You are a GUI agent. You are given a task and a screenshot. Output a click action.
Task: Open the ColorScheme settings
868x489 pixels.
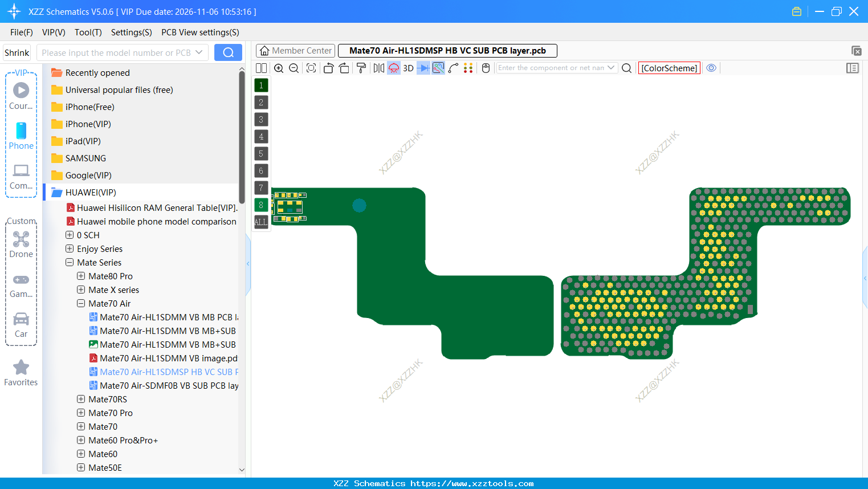point(669,68)
